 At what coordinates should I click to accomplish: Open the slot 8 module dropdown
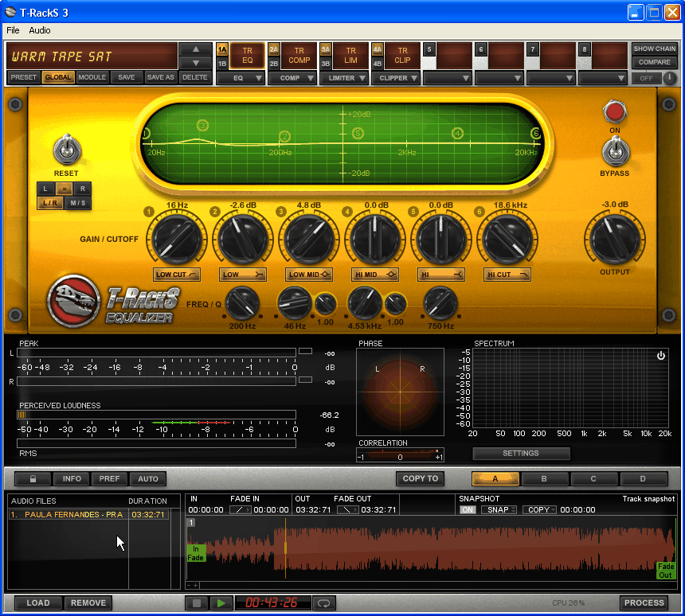[603, 78]
